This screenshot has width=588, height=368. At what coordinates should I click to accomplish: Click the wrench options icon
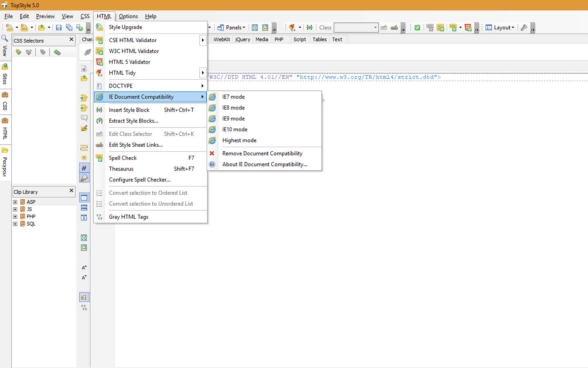pos(524,28)
